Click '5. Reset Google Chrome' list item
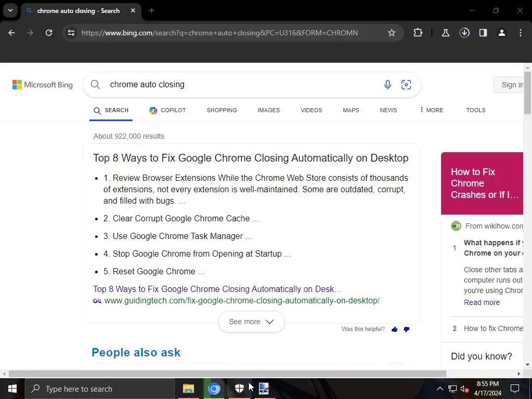The width and height of the screenshot is (532, 399). pyautogui.click(x=154, y=271)
